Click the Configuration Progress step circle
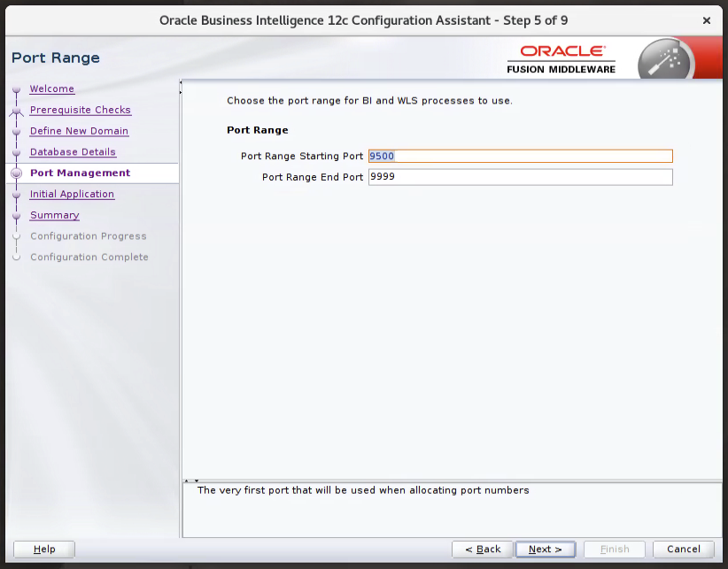The image size is (728, 569). click(17, 236)
